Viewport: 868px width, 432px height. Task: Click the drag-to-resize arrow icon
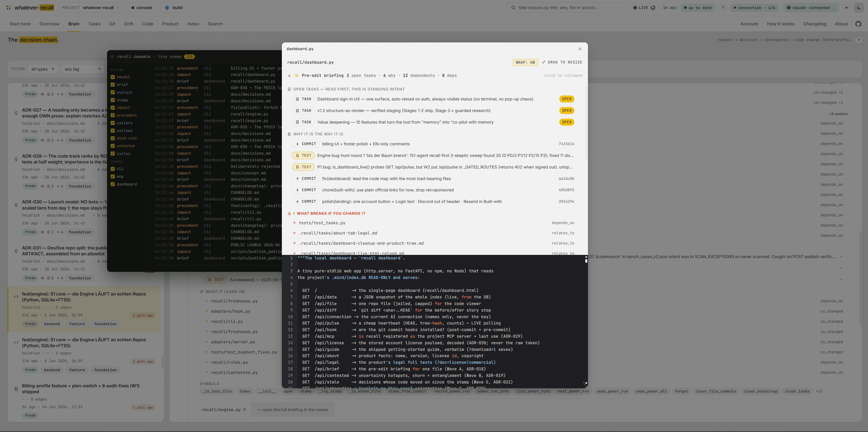tap(544, 62)
